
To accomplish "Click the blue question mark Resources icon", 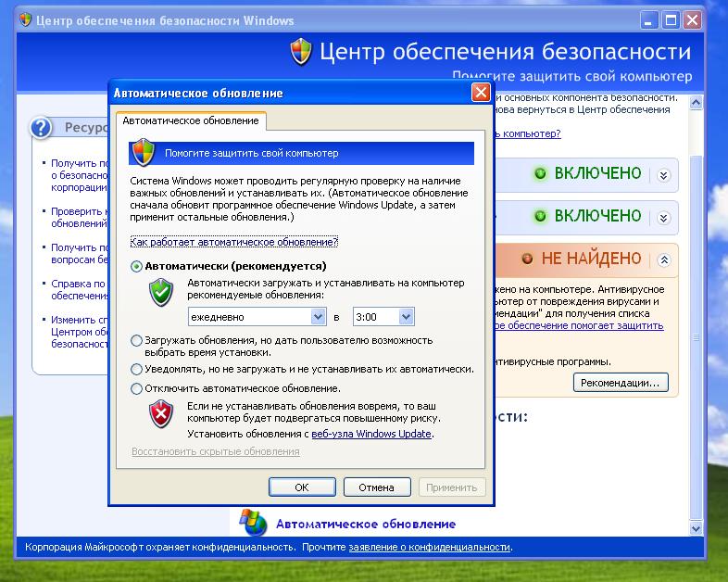I will [x=41, y=127].
